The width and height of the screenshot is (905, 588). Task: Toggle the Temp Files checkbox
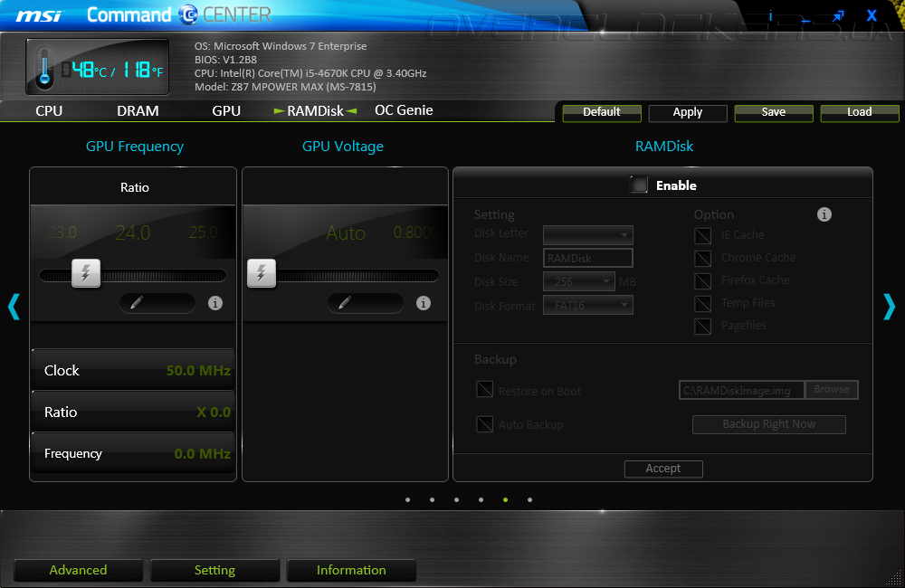pos(703,303)
